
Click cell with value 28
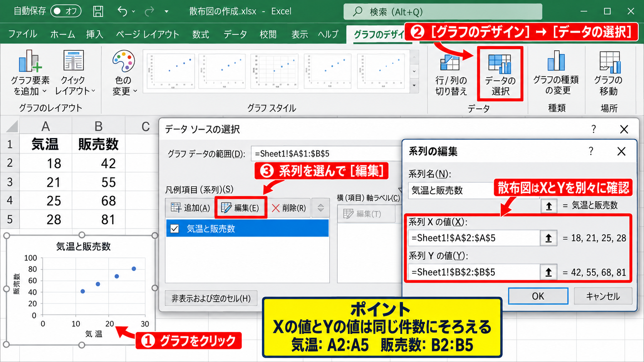click(45, 220)
